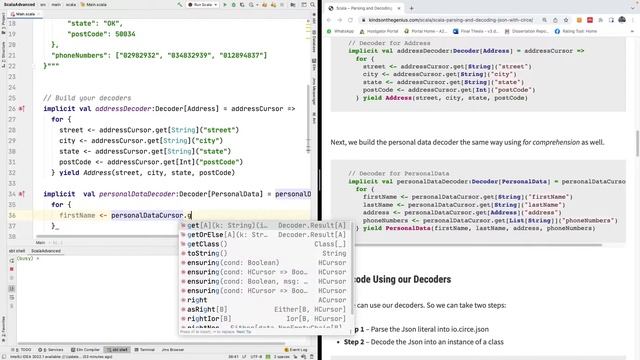
Task: Click the Next Tip link in completion popup
Action: (244, 332)
